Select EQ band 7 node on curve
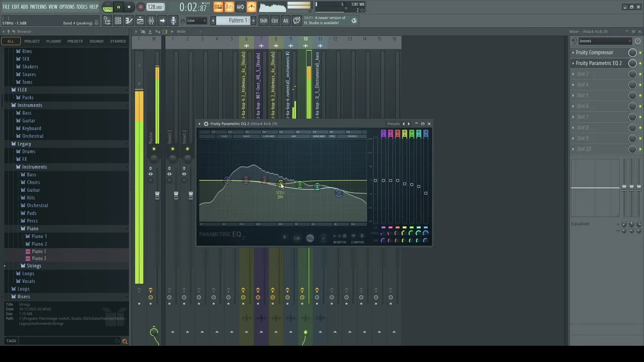This screenshot has width=644, height=362. 339,193
